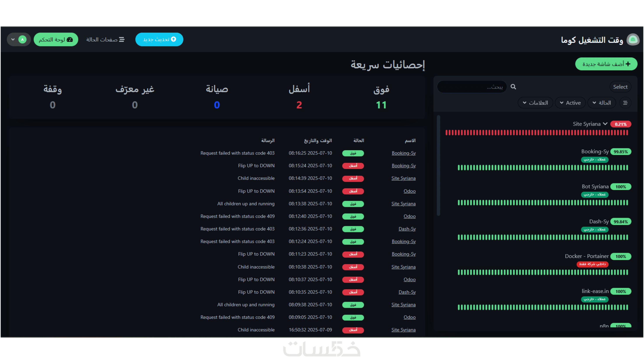Image resolution: width=644 pixels, height=364 pixels.
Task: Click the red internal-only tag under Docker - Portainer
Action: 592,264
